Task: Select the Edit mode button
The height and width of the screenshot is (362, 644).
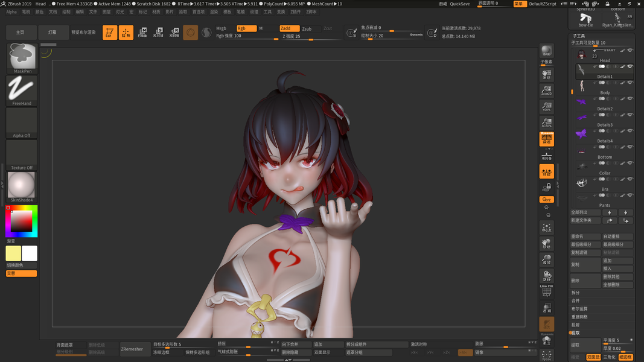Action: [x=110, y=33]
